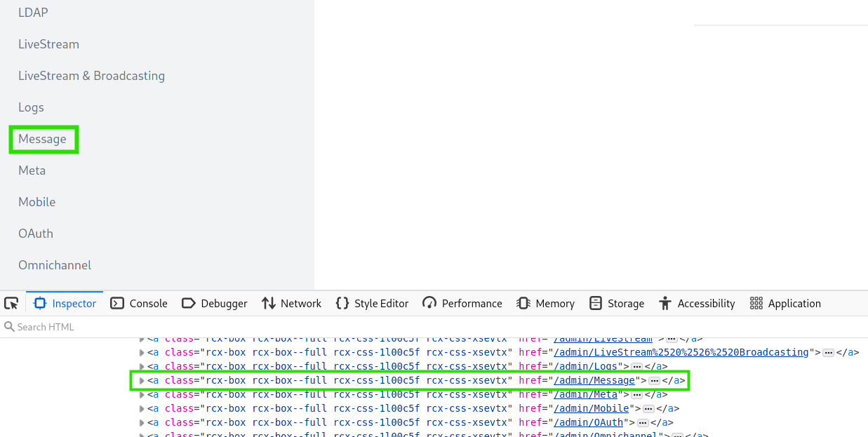Image resolution: width=868 pixels, height=437 pixels.
Task: Follow the /admin/Logs href link
Action: [x=586, y=366]
